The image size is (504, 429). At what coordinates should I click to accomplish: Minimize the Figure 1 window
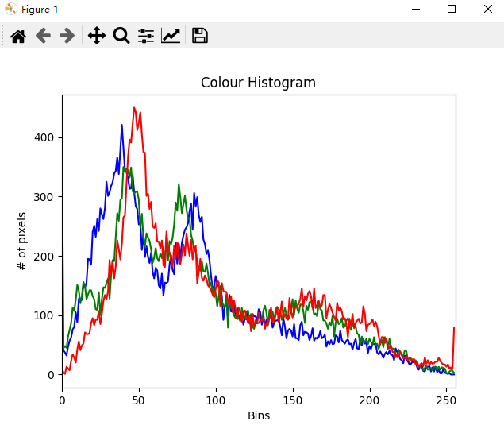click(414, 9)
